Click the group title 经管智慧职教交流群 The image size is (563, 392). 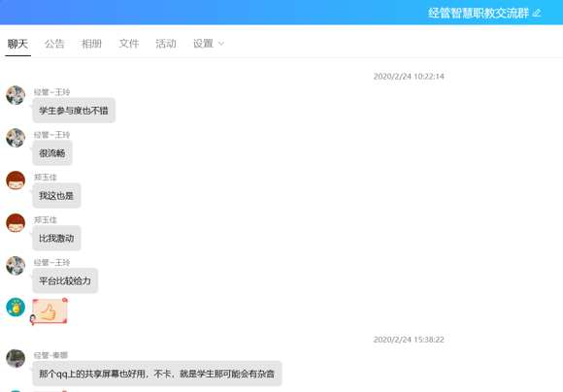click(479, 14)
